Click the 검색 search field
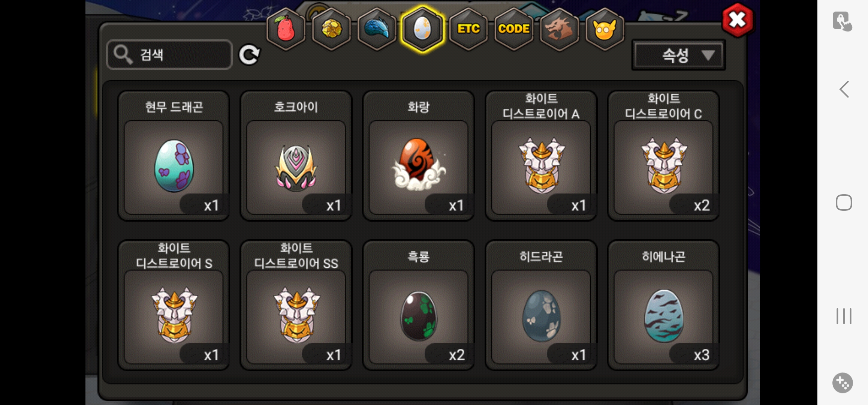Screen dimensions: 868x405 point(169,55)
